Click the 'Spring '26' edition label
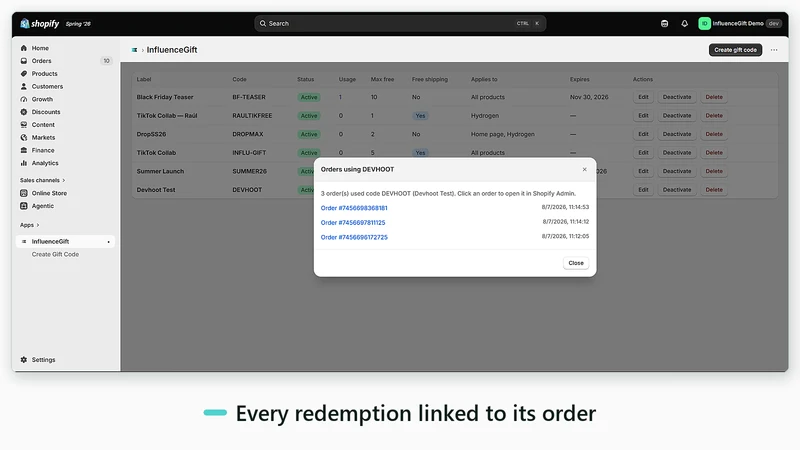This screenshot has width=800, height=450. [78, 24]
